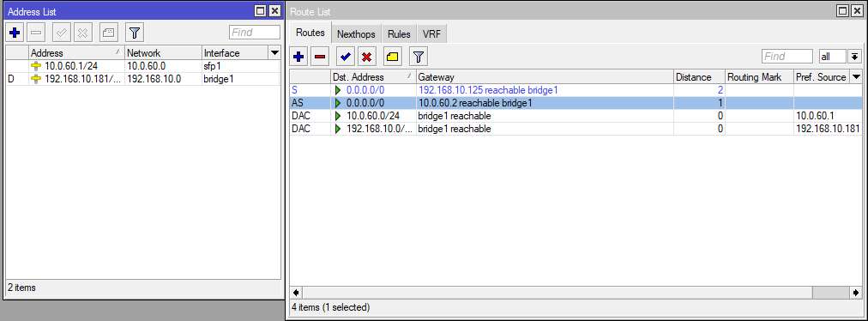Maximize the Address List window
Image resolution: width=868 pixels, height=321 pixels.
click(261, 11)
